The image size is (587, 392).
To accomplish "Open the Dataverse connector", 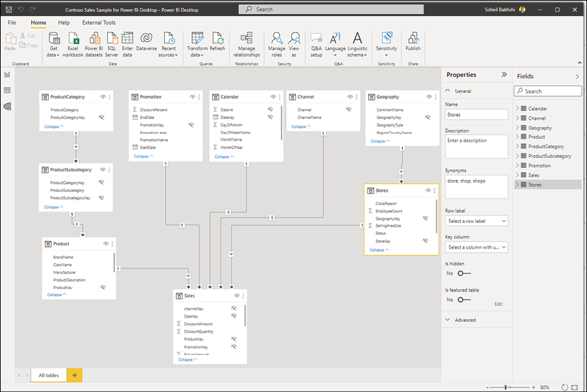I will pos(147,41).
